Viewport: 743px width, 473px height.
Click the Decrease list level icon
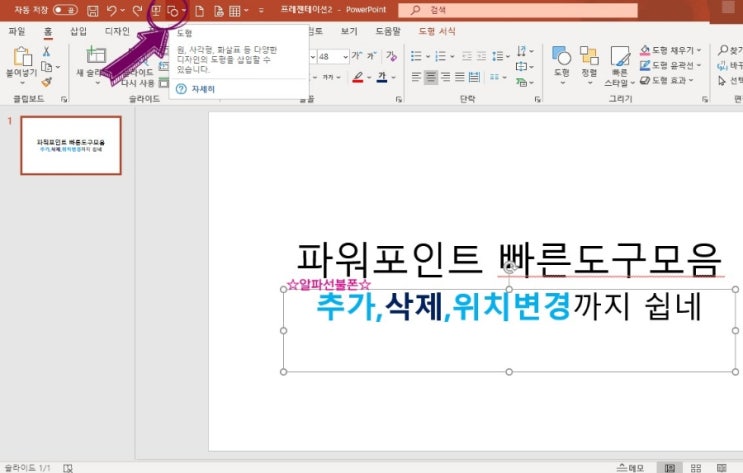coord(467,56)
